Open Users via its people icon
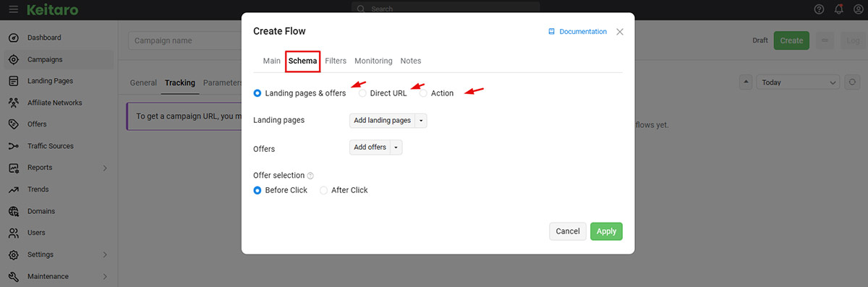Viewport: 868px width, 287px height. (x=13, y=233)
